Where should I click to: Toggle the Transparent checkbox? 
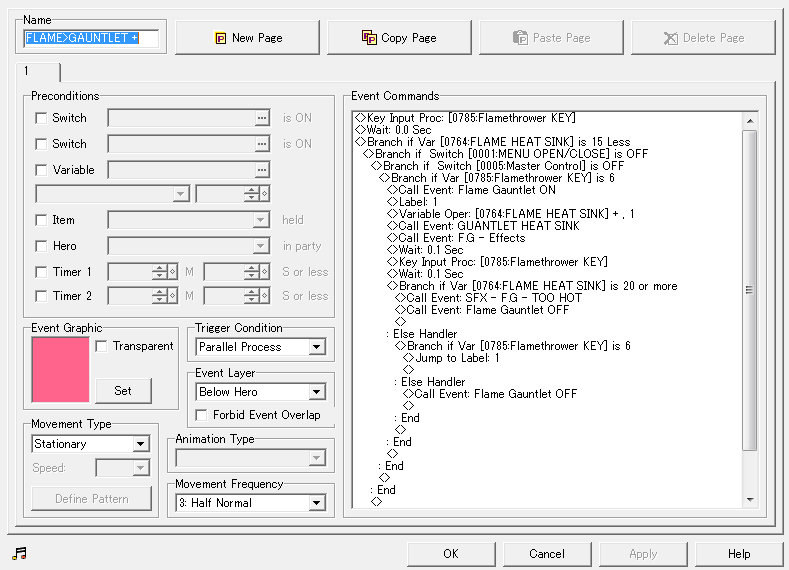(x=102, y=346)
